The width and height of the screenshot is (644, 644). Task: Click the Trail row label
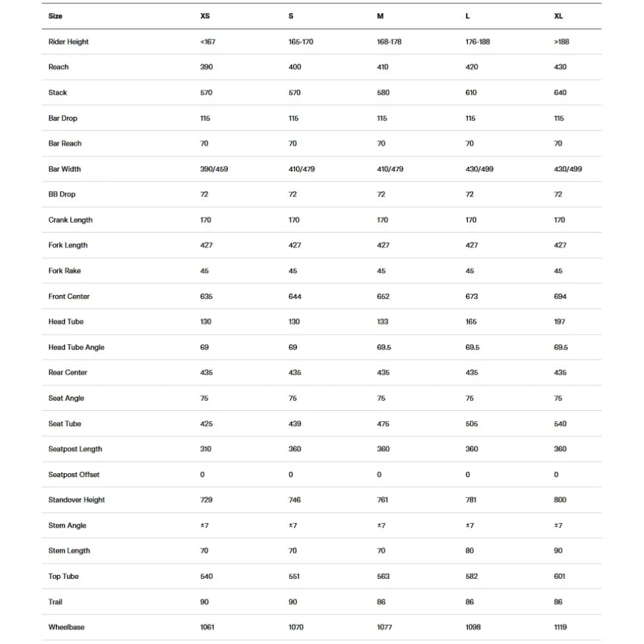pyautogui.click(x=55, y=602)
